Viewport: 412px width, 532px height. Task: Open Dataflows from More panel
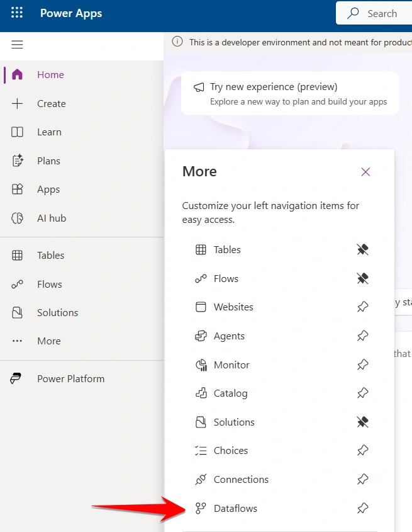point(235,508)
